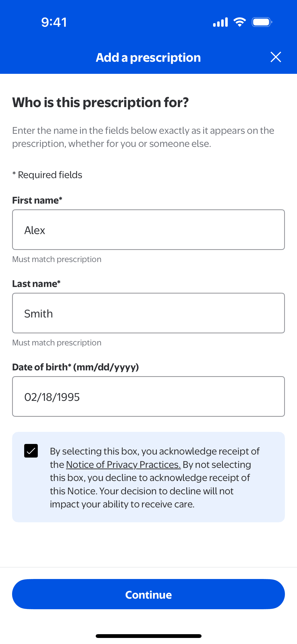The image size is (297, 644).
Task: Tap "Must match prescription" hint under Last name
Action: pos(57,343)
